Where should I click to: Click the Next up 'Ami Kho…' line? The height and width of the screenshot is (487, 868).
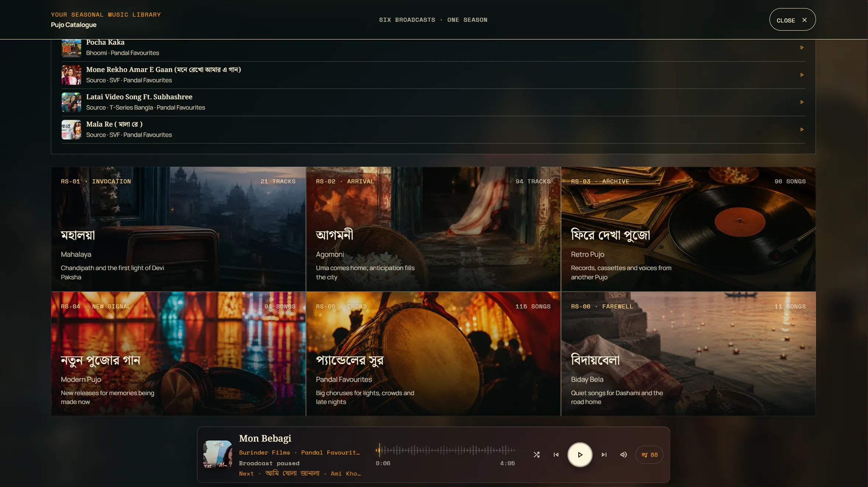[x=300, y=473]
